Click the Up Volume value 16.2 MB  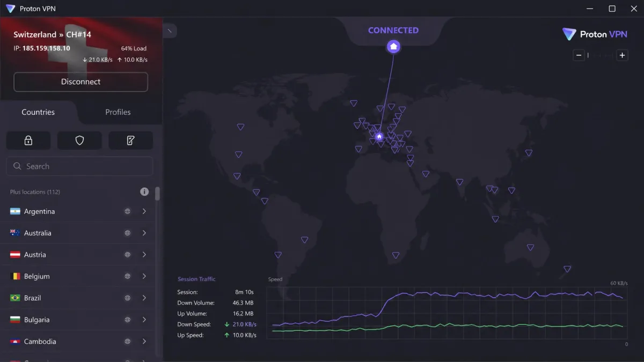(243, 314)
